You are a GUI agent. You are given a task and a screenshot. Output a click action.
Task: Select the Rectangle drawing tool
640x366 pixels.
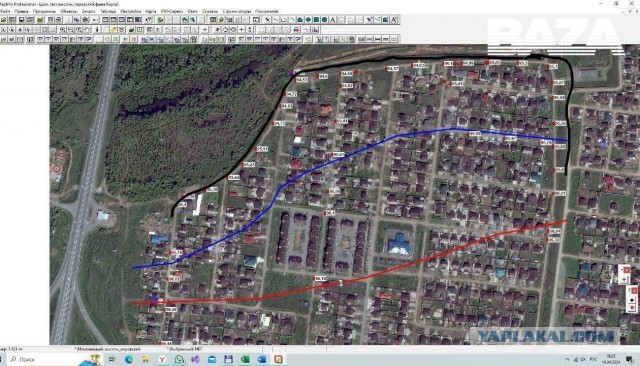(x=316, y=20)
